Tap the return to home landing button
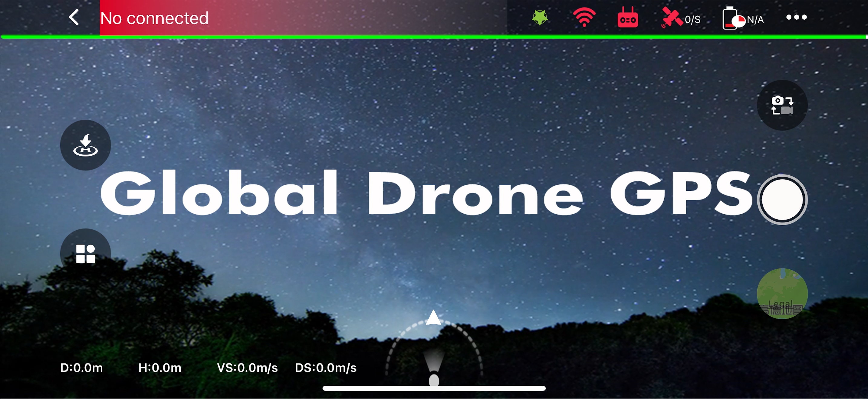868x399 pixels. tap(86, 145)
